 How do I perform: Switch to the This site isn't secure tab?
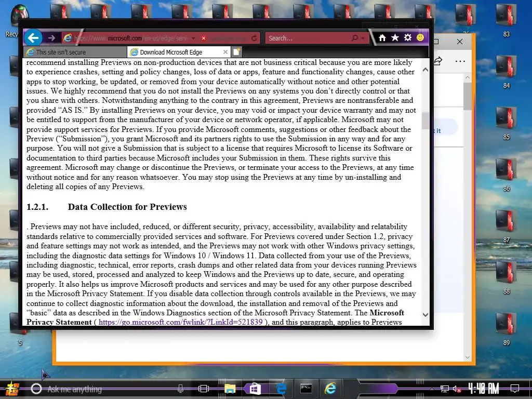(76, 52)
